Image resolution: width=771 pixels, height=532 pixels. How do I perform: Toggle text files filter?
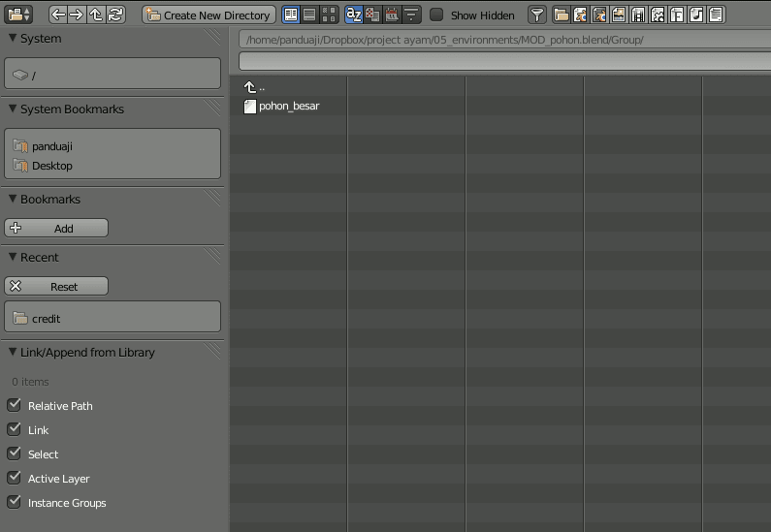(716, 15)
